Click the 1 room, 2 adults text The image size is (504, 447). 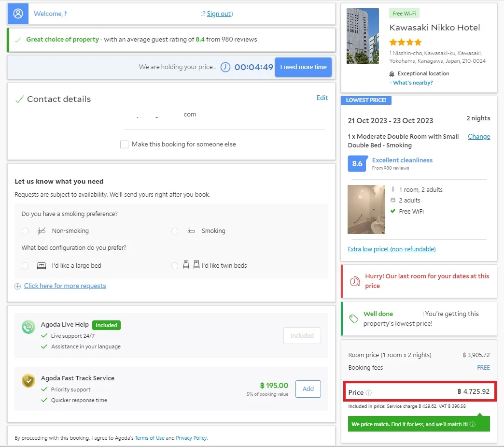(x=421, y=190)
